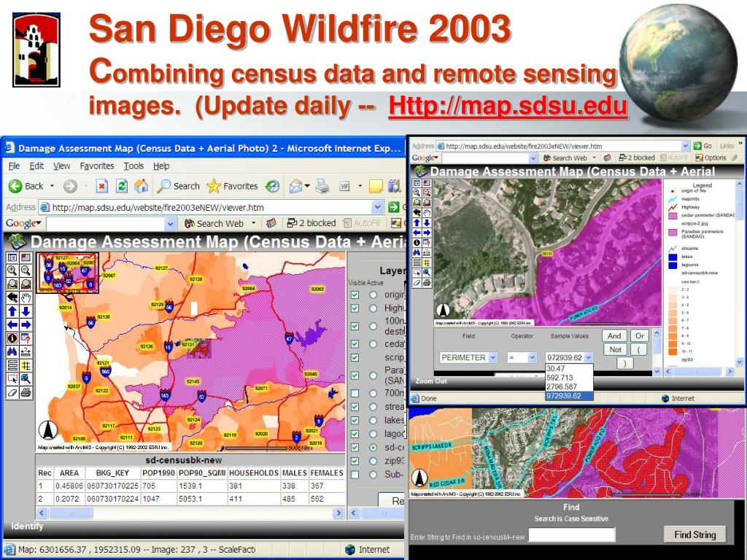747x560 pixels.
Task: Open the Favorites menu
Action: 97,166
